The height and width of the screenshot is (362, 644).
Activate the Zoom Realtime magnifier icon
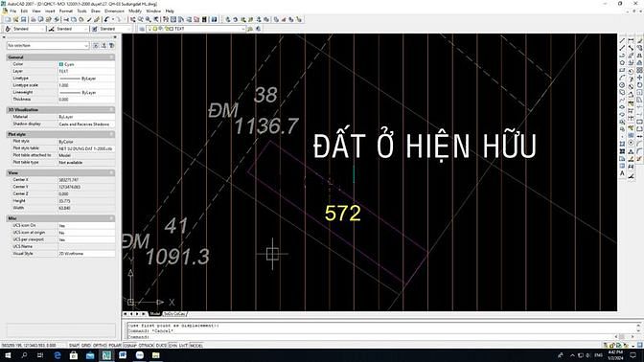coord(141,19)
